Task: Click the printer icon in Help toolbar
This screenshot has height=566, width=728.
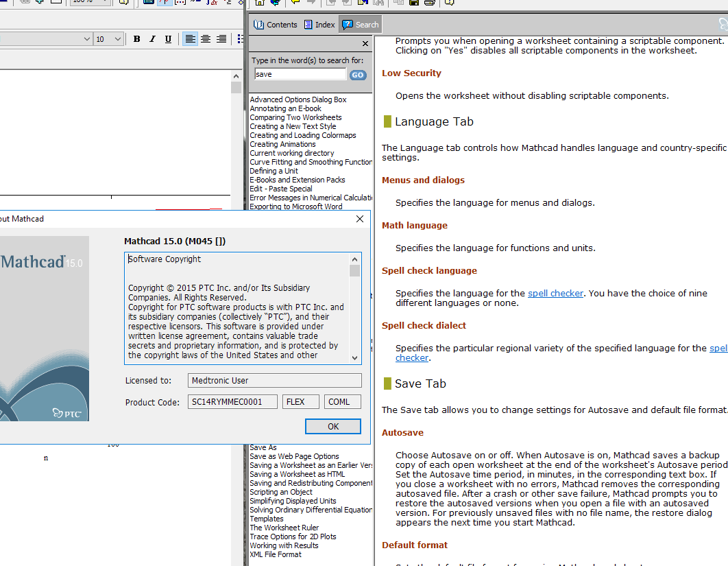Action: tap(430, 2)
